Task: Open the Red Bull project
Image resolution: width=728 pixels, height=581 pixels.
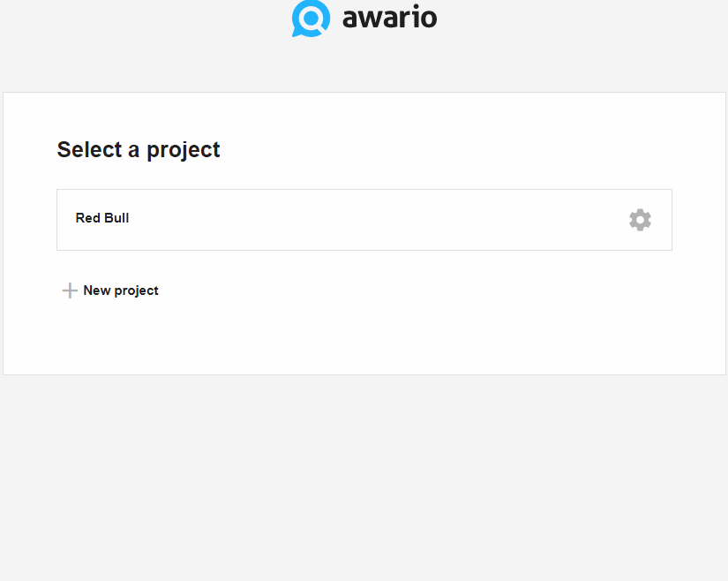Action: click(364, 220)
